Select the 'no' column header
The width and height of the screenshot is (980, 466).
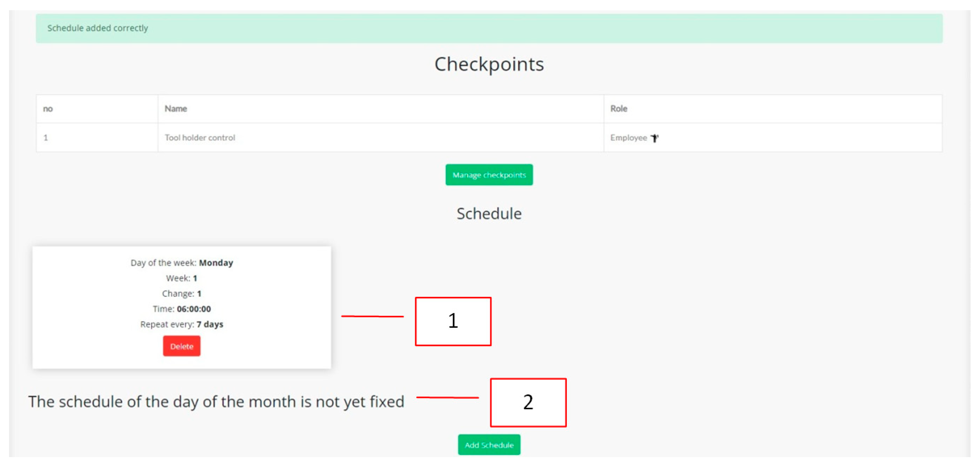(x=48, y=109)
